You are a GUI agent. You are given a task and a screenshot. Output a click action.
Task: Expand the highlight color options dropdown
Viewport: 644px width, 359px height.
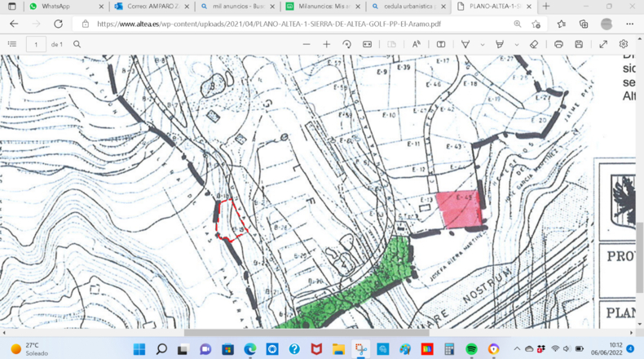(516, 44)
